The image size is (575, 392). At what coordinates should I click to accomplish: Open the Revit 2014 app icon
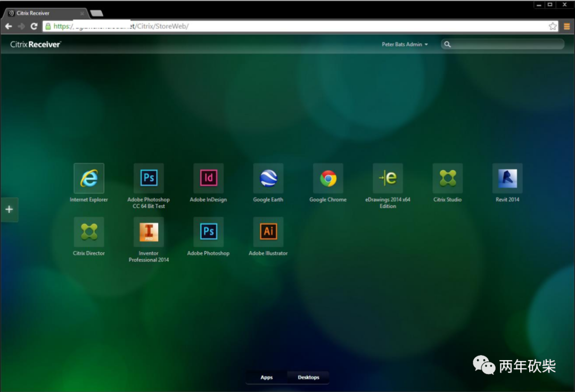(x=507, y=178)
